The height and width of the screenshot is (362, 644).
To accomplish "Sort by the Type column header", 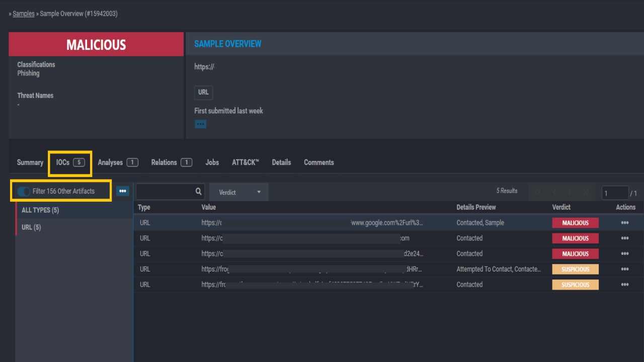I will click(144, 207).
